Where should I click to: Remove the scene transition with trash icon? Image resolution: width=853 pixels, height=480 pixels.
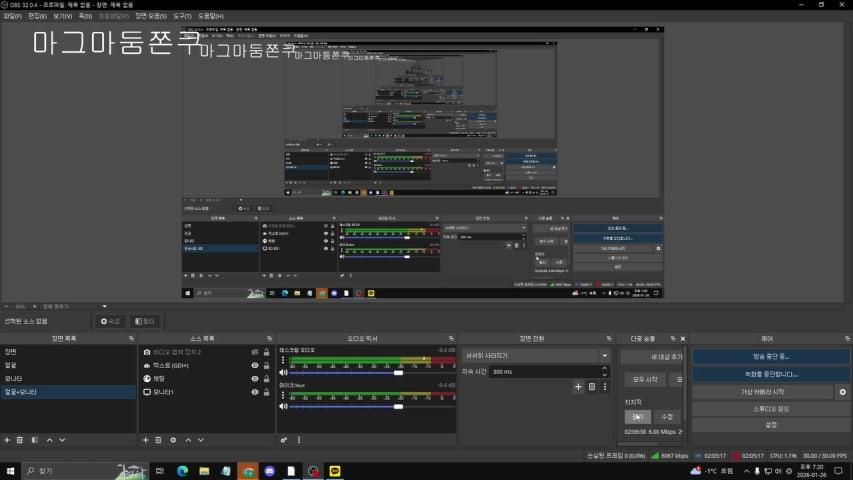click(592, 387)
